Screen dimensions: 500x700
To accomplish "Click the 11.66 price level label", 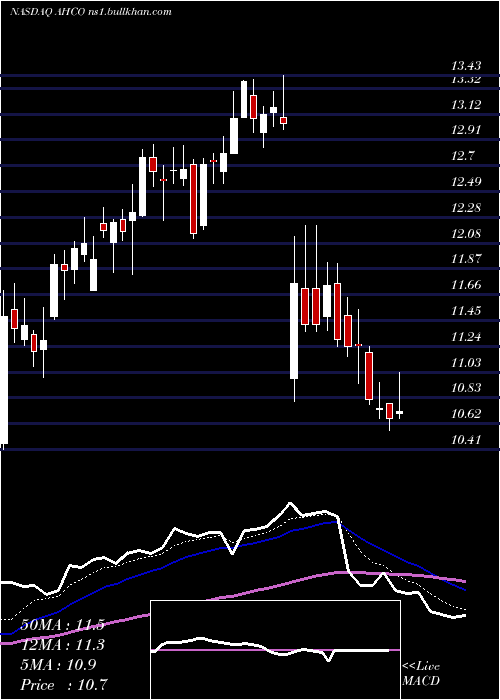I will coord(466,285).
